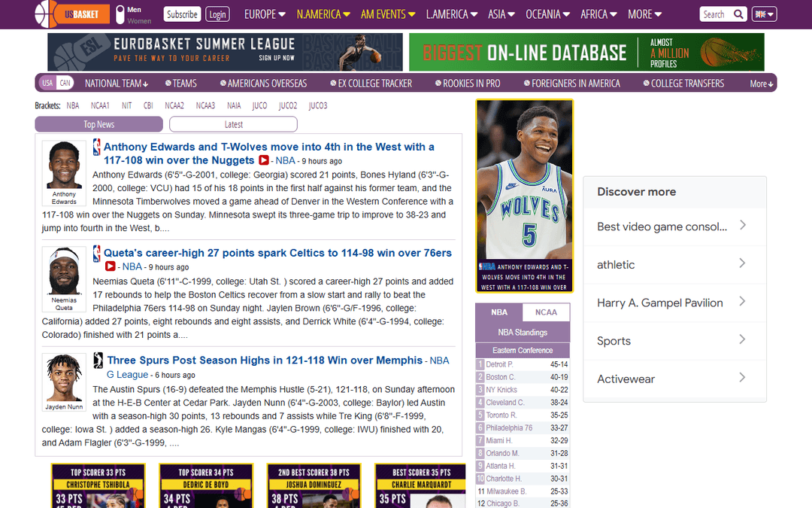The width and height of the screenshot is (812, 508).
Task: Click Anthony Edwards player photo
Action: (x=64, y=166)
